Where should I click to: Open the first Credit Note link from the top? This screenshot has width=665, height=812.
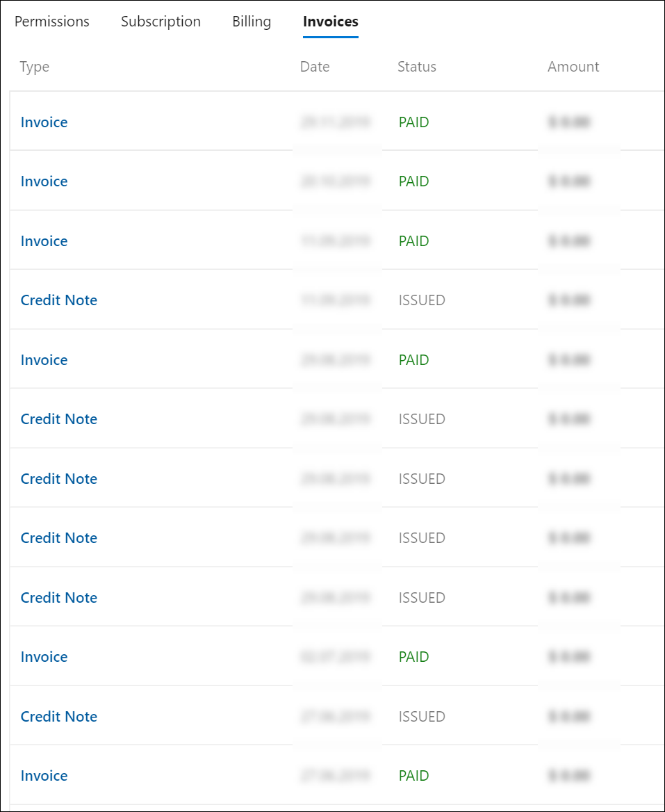59,300
